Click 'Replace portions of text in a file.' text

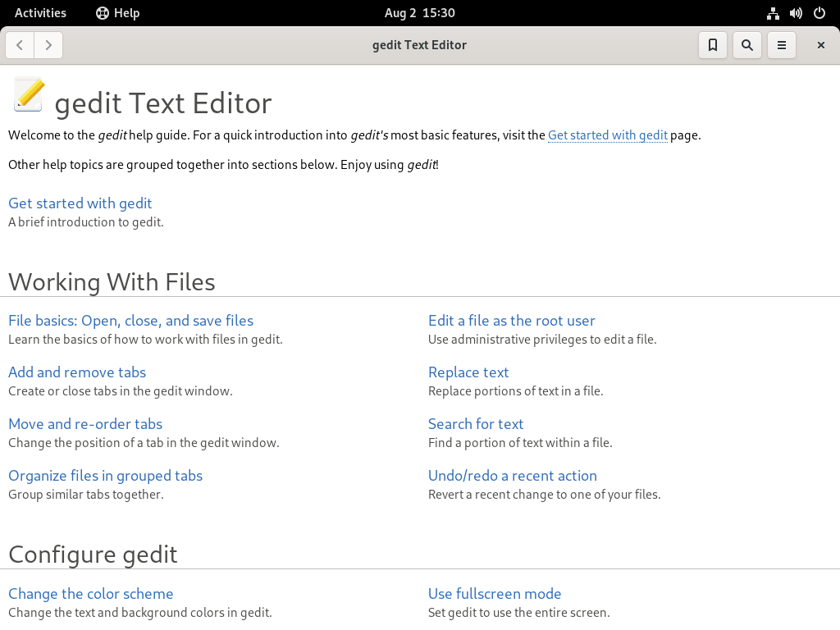pyautogui.click(x=515, y=391)
